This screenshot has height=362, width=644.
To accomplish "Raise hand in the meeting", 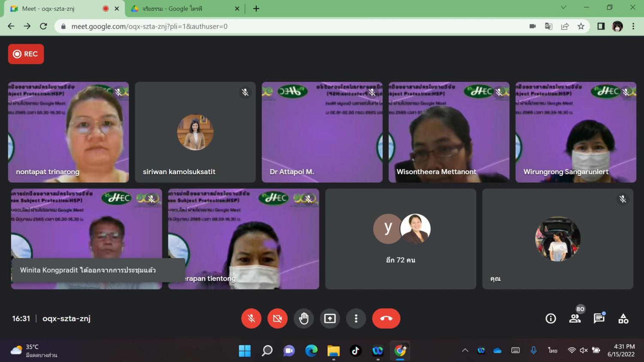I will tap(304, 318).
